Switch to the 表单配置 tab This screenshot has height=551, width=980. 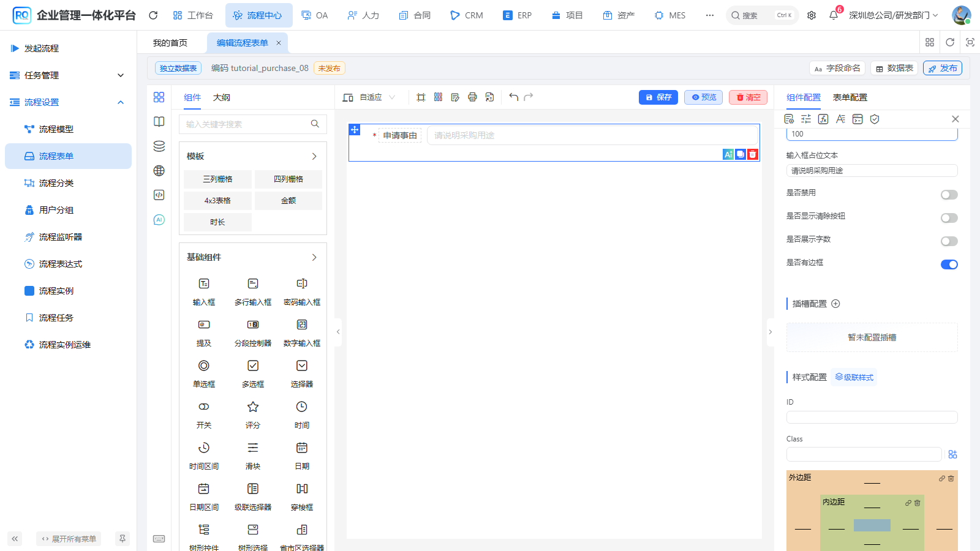(850, 97)
